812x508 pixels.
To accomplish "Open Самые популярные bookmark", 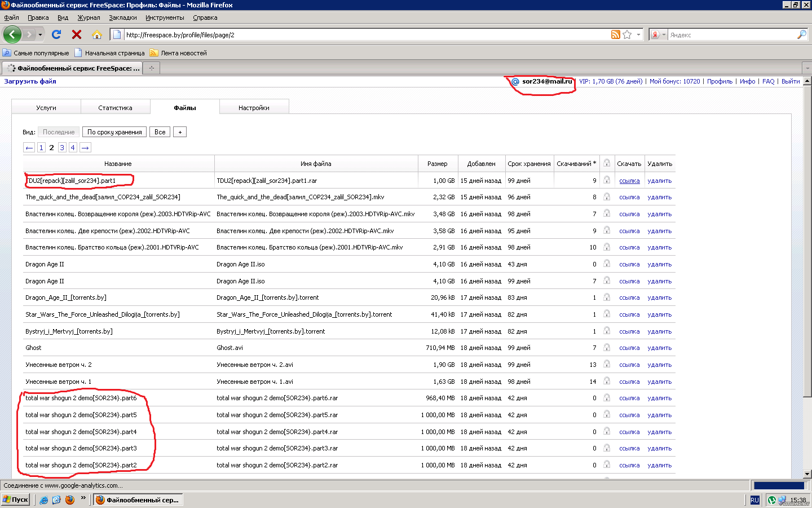I will pyautogui.click(x=36, y=53).
